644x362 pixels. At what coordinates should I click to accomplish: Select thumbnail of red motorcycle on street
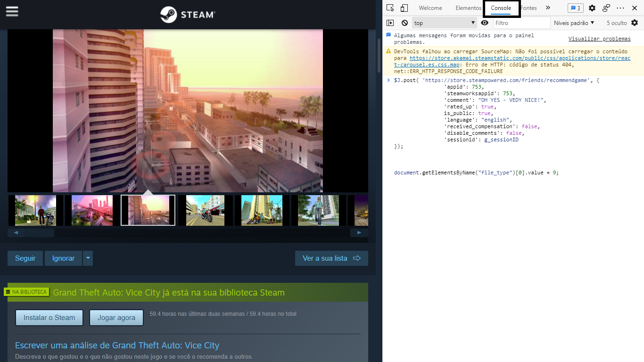pos(205,210)
